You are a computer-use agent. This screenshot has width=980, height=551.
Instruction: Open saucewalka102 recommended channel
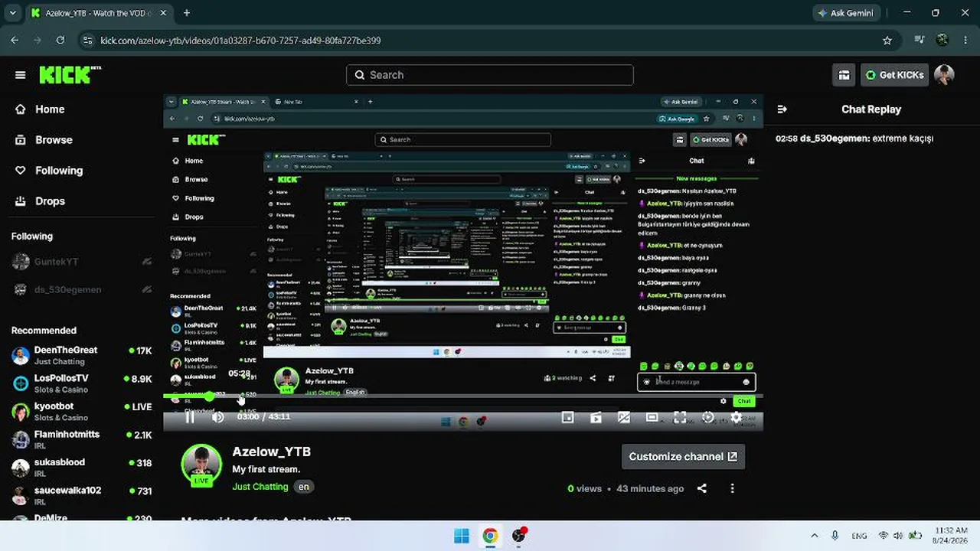point(81,496)
